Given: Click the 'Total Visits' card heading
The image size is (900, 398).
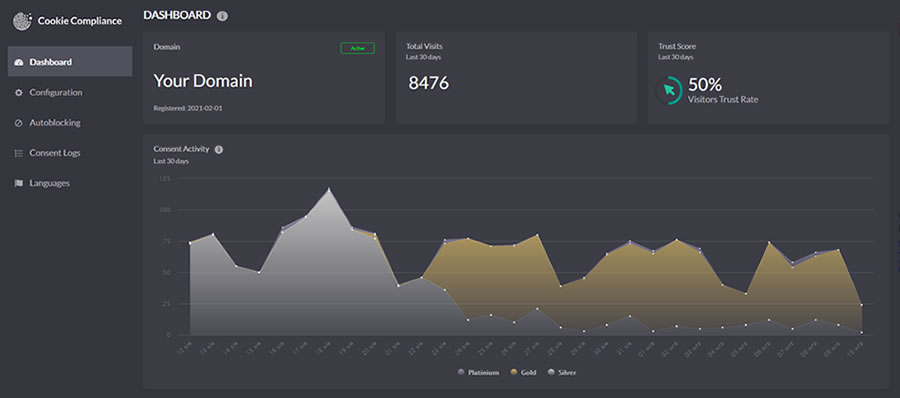Looking at the screenshot, I should (x=424, y=47).
